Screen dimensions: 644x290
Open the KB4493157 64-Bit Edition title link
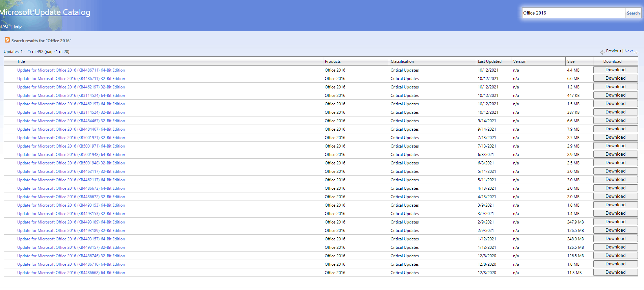click(x=71, y=239)
